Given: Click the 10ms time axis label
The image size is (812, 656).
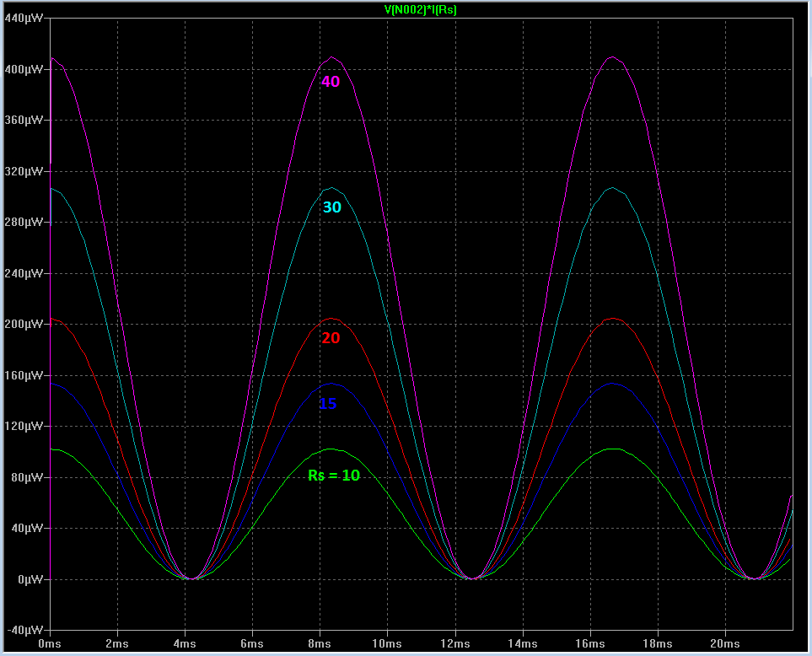Looking at the screenshot, I should [x=387, y=643].
